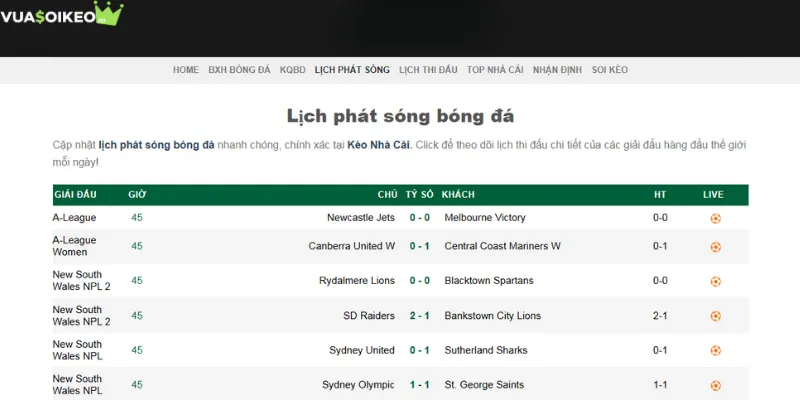Click live icon for SD Raiders match
The width and height of the screenshot is (800, 400).
[715, 316]
